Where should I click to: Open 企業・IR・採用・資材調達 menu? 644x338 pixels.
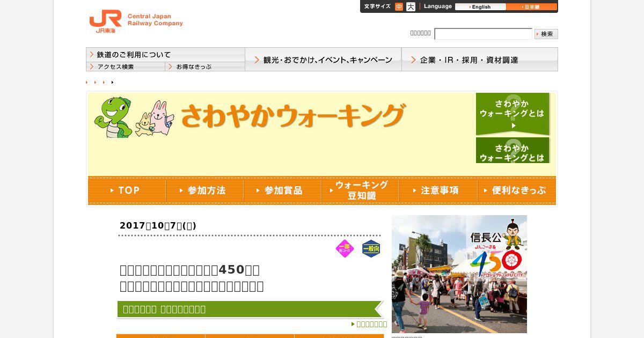click(x=480, y=60)
